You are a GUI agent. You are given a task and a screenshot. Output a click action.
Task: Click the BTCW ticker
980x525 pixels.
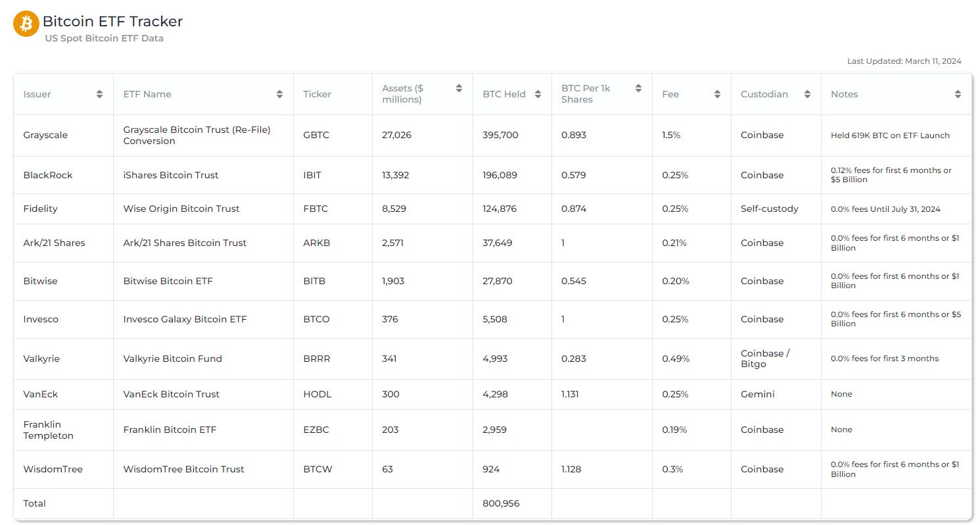tap(317, 469)
